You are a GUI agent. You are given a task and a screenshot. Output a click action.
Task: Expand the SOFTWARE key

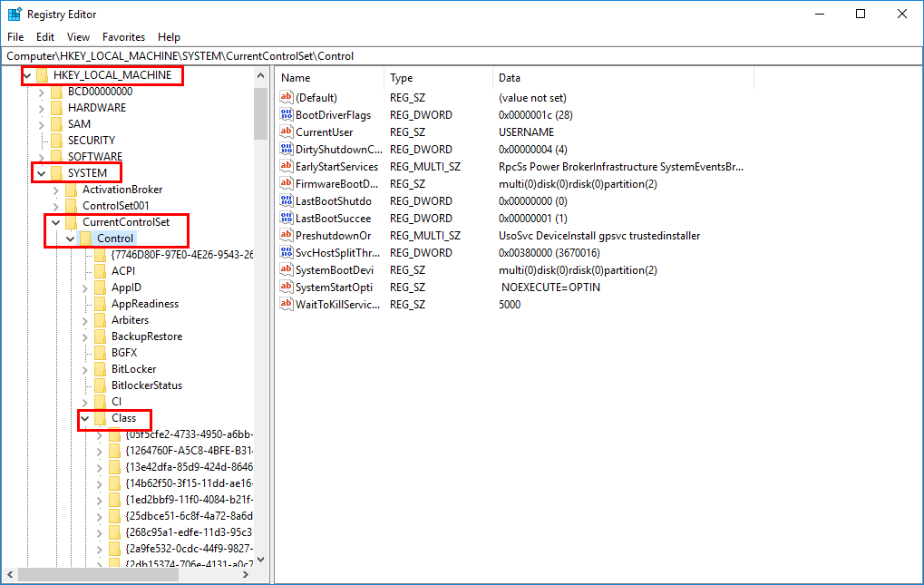click(41, 156)
